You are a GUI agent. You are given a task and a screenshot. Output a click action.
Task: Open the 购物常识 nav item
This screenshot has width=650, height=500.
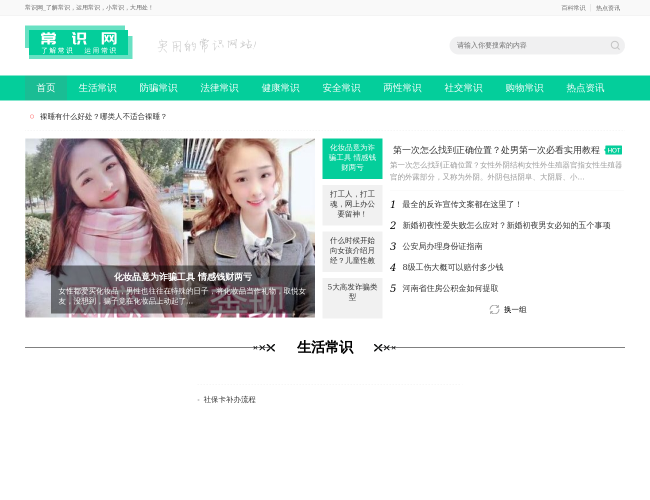[524, 88]
